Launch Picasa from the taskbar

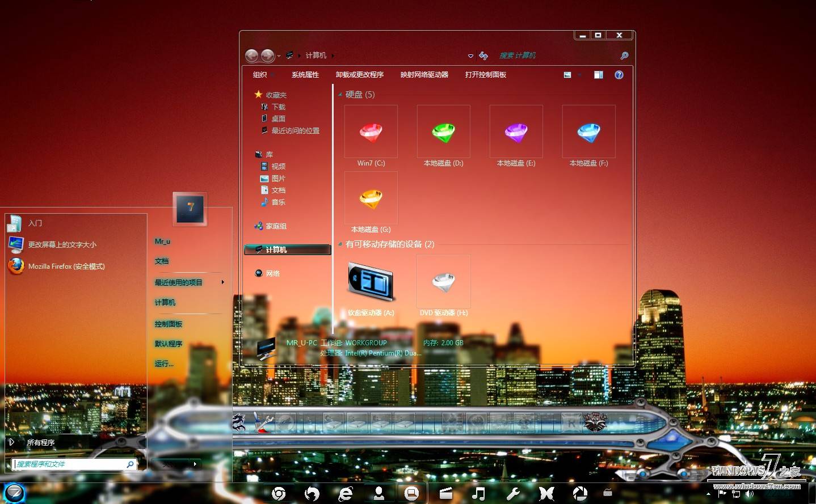580,493
